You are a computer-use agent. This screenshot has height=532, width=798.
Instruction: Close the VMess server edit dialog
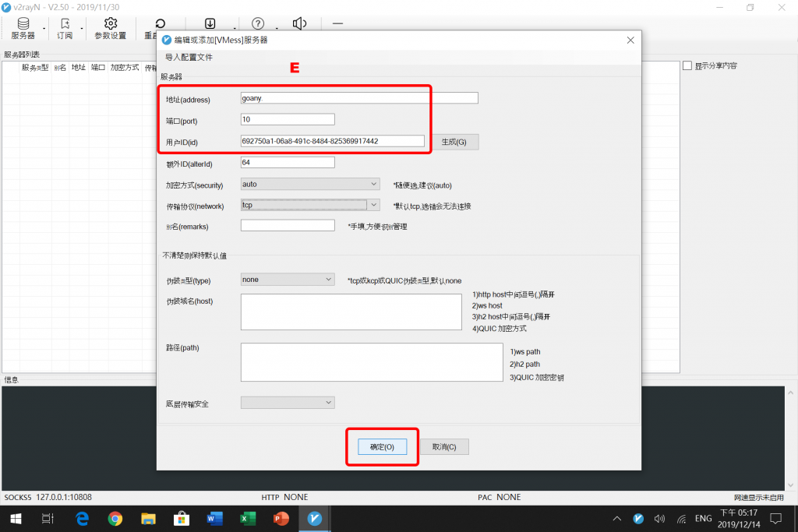(630, 40)
